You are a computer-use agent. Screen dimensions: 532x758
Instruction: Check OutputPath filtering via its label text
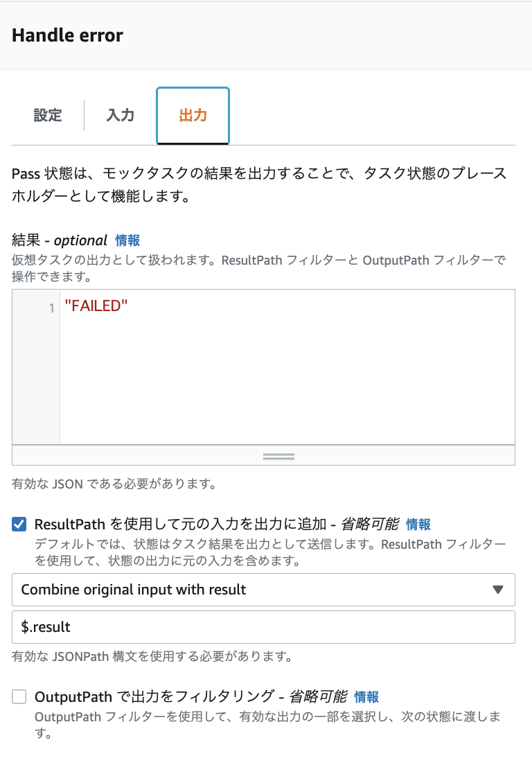159,697
